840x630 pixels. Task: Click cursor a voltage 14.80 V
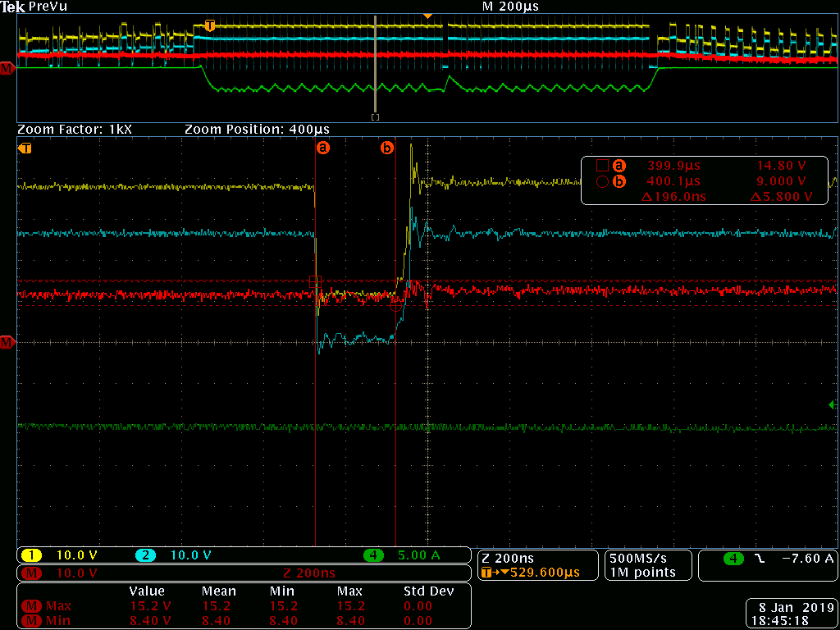[782, 165]
